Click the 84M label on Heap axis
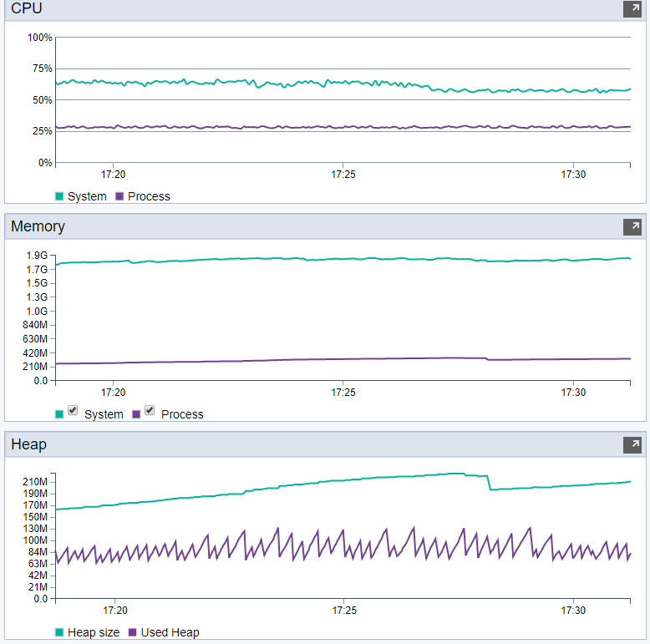This screenshot has width=650, height=644. [38, 552]
